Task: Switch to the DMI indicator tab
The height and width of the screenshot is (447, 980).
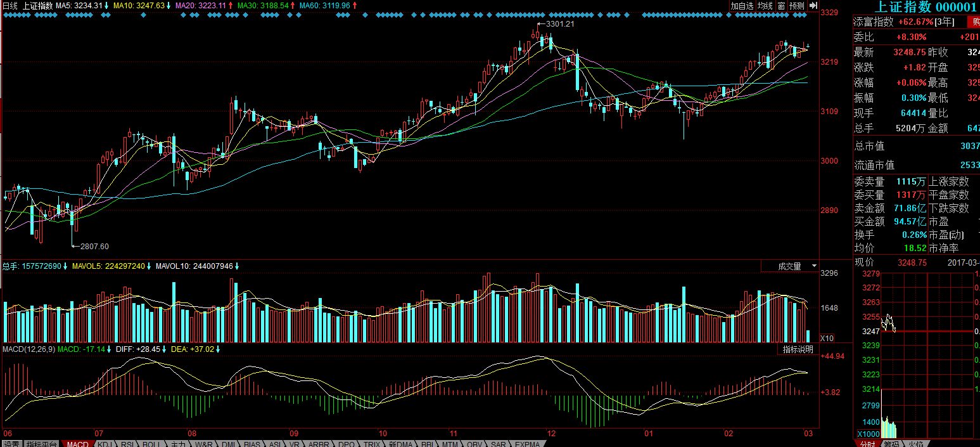Action: pyautogui.click(x=228, y=444)
